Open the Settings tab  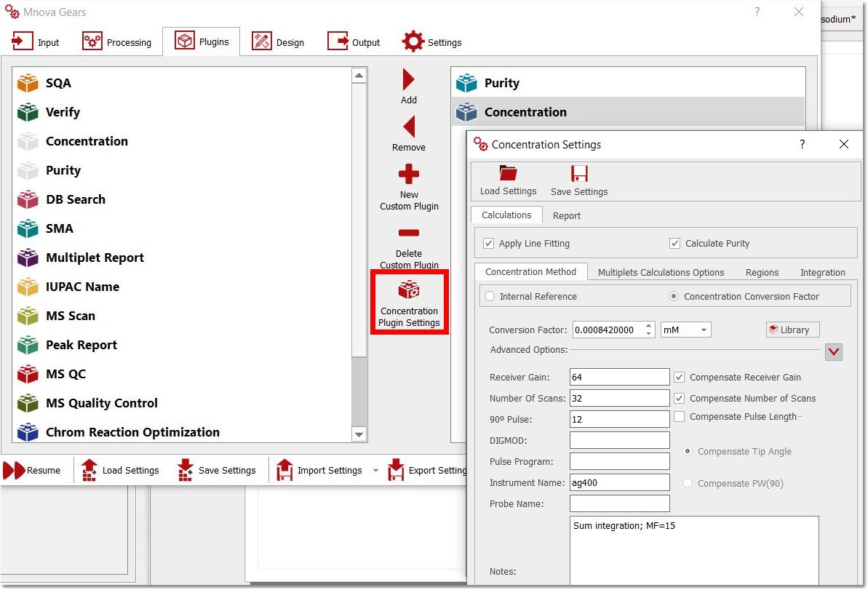(431, 43)
